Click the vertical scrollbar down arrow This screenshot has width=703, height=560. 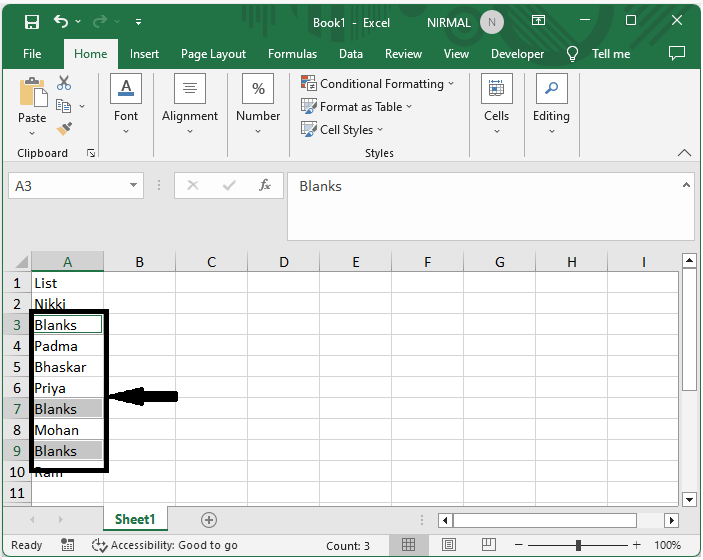pos(689,499)
